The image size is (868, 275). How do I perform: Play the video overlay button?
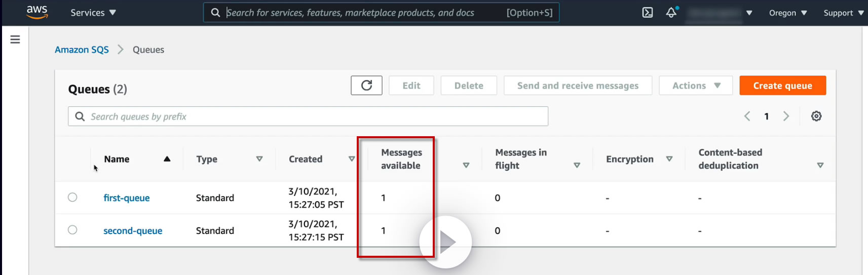(x=446, y=242)
